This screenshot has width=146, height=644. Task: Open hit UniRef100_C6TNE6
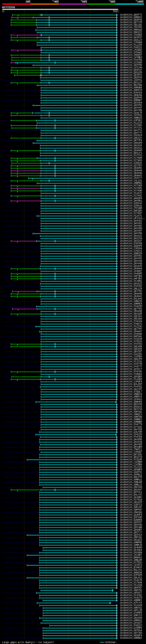click(x=131, y=58)
